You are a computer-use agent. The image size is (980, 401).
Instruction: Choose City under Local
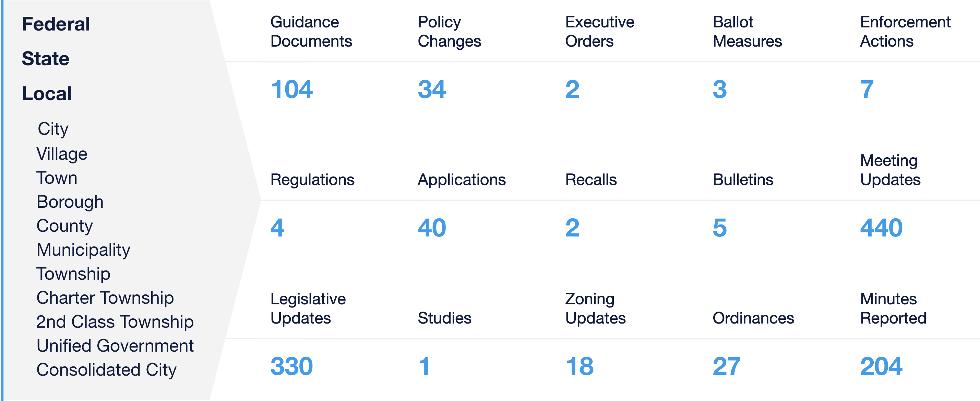[53, 129]
